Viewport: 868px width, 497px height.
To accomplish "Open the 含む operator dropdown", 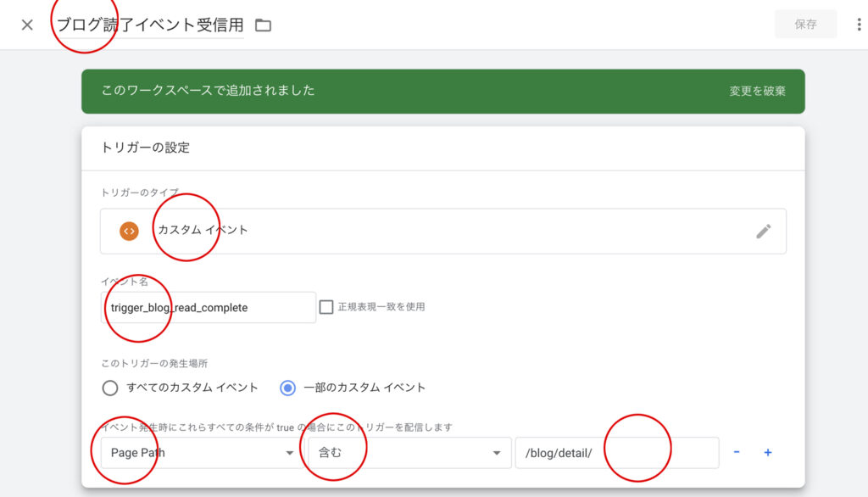I will click(x=409, y=453).
